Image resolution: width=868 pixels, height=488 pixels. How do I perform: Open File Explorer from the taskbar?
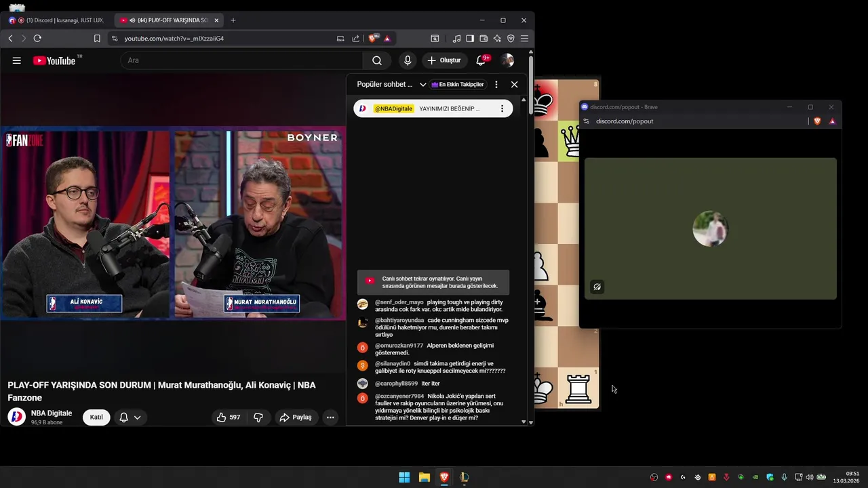[x=424, y=477]
